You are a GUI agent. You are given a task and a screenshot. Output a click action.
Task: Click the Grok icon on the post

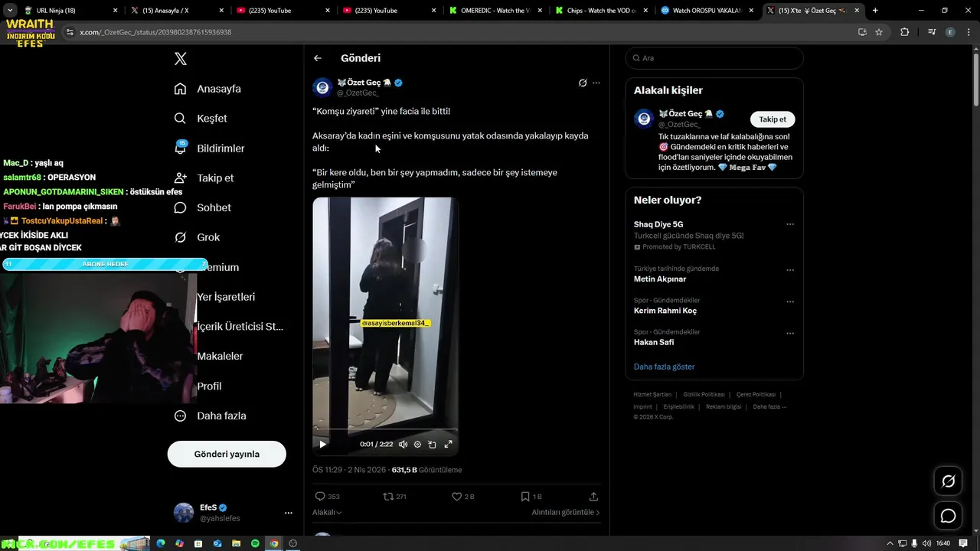[583, 83]
